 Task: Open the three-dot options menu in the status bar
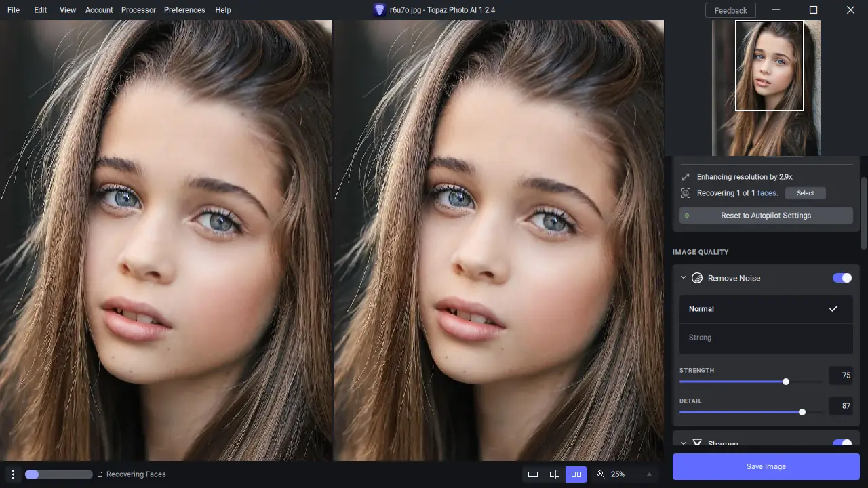pyautogui.click(x=13, y=474)
